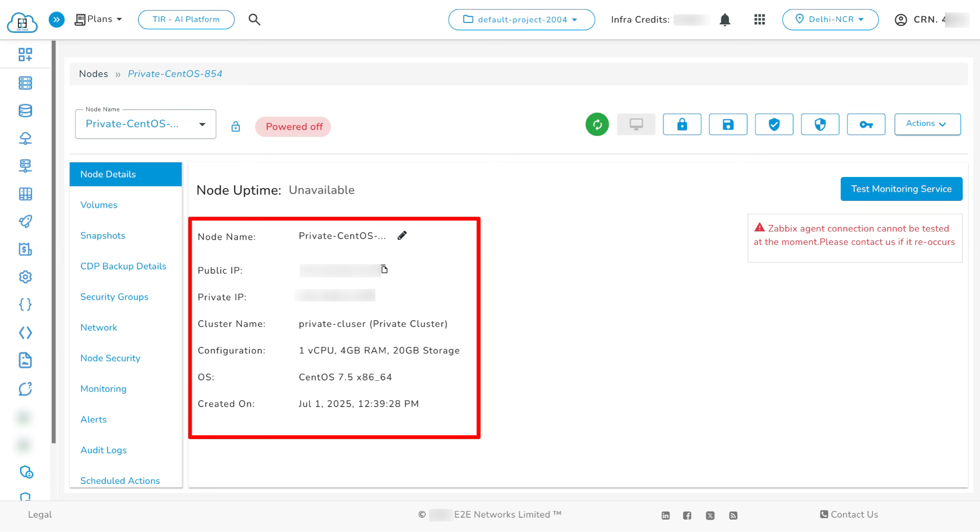Open the notifications bell
The width and height of the screenshot is (980, 532).
724,20
